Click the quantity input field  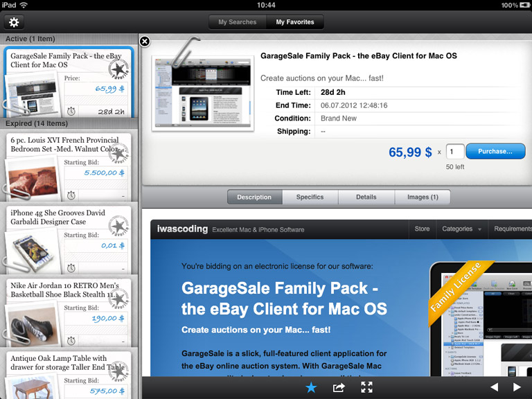tap(454, 151)
